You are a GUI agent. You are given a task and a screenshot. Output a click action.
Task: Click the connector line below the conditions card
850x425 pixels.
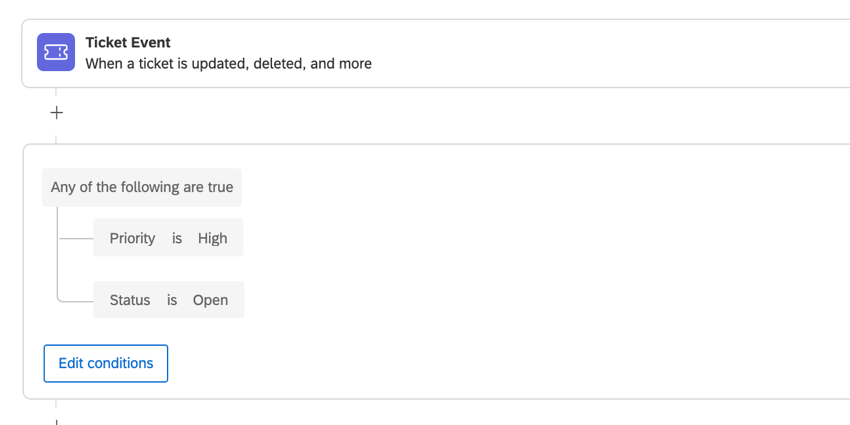56,412
